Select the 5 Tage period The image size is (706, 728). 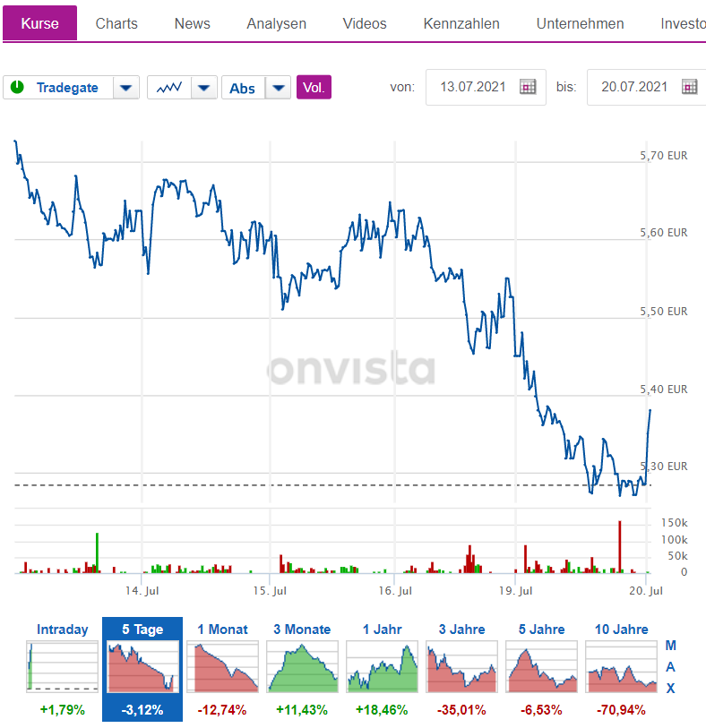point(142,630)
